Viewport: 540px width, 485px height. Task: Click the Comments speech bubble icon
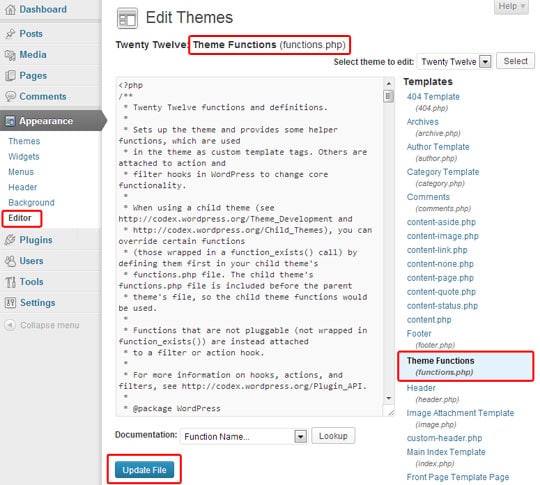(10, 96)
